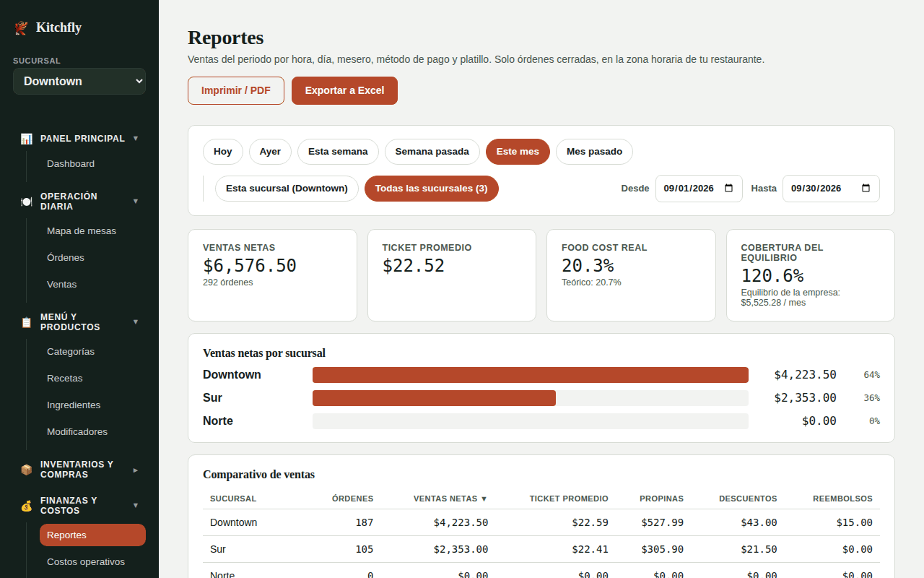This screenshot has height=578, width=924.
Task: Open the Hasta date calendar picker icon
Action: (866, 189)
